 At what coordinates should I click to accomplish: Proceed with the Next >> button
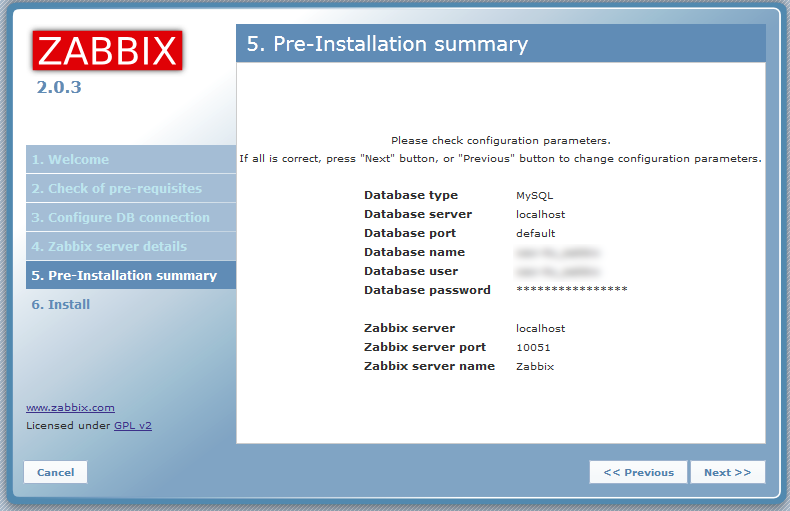click(727, 473)
